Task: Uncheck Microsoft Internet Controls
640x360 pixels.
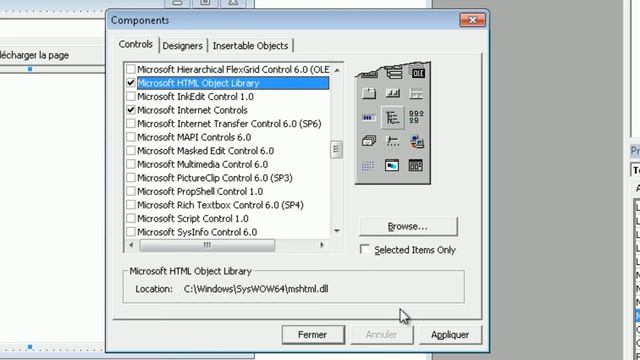Action: click(x=131, y=110)
